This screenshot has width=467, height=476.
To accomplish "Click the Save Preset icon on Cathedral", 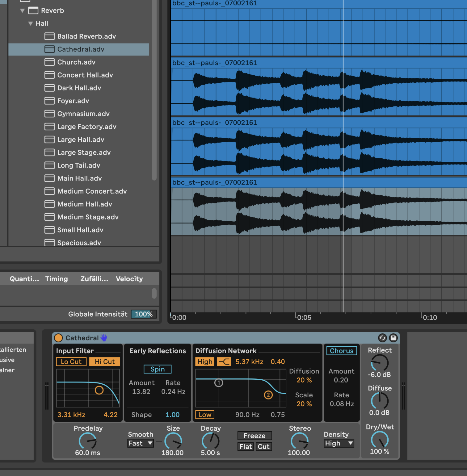I will pyautogui.click(x=393, y=338).
